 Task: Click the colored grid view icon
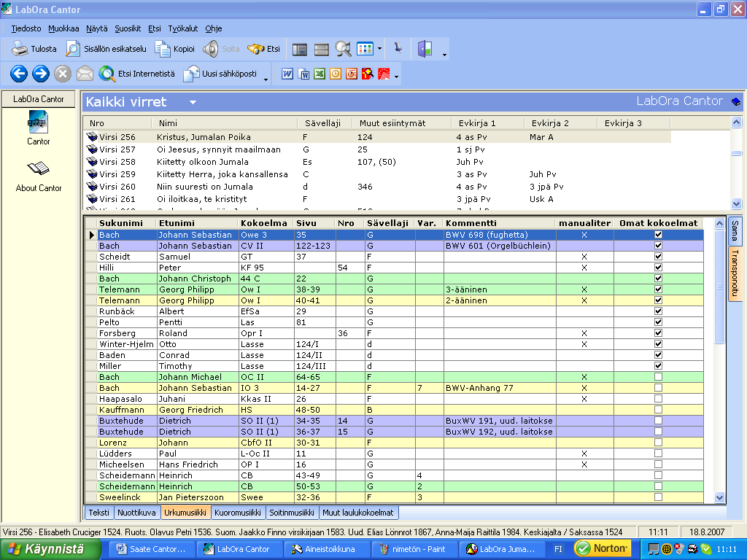(365, 49)
